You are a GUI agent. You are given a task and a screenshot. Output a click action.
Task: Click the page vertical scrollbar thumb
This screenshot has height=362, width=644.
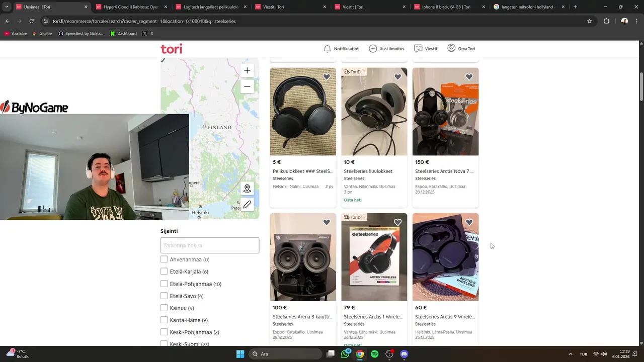(x=641, y=86)
